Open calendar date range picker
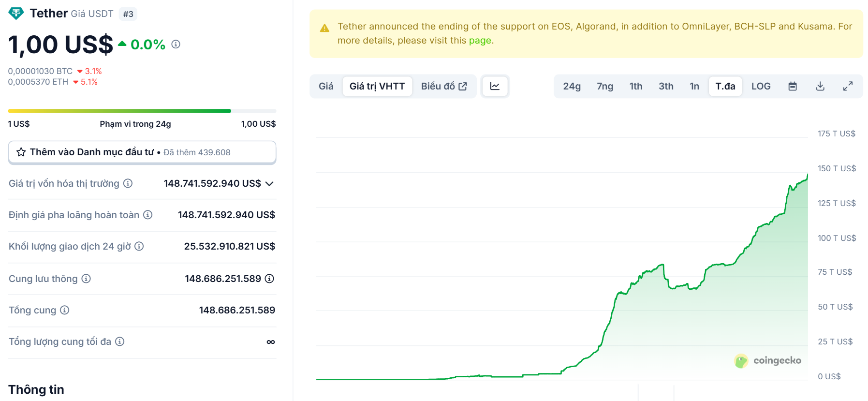The height and width of the screenshot is (401, 868). pos(793,86)
